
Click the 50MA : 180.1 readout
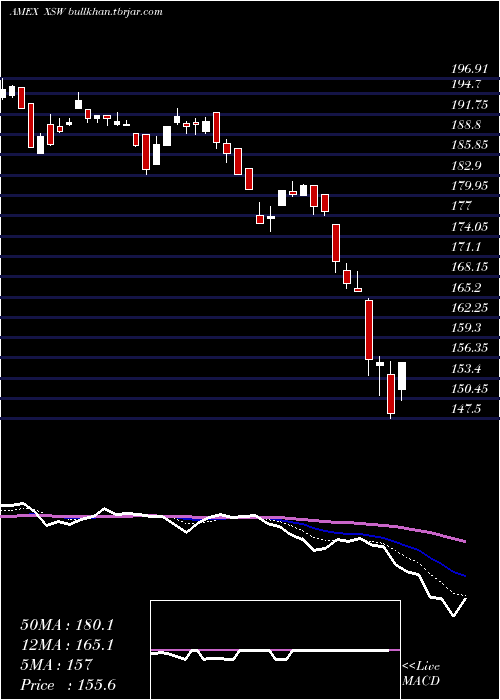coord(67,625)
